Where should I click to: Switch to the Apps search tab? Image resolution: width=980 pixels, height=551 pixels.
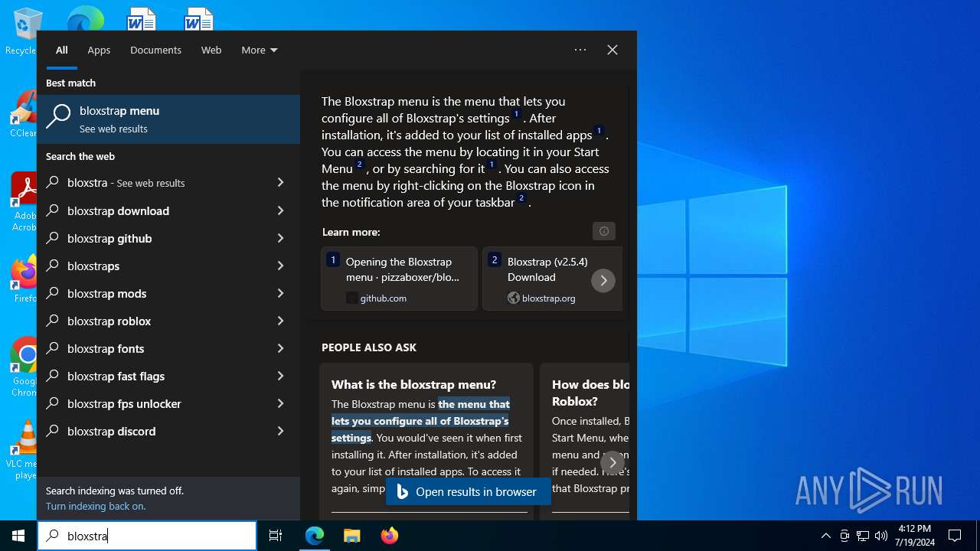click(99, 50)
